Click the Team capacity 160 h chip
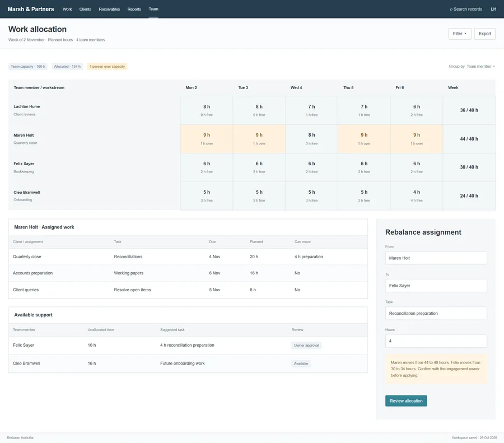 coord(28,67)
